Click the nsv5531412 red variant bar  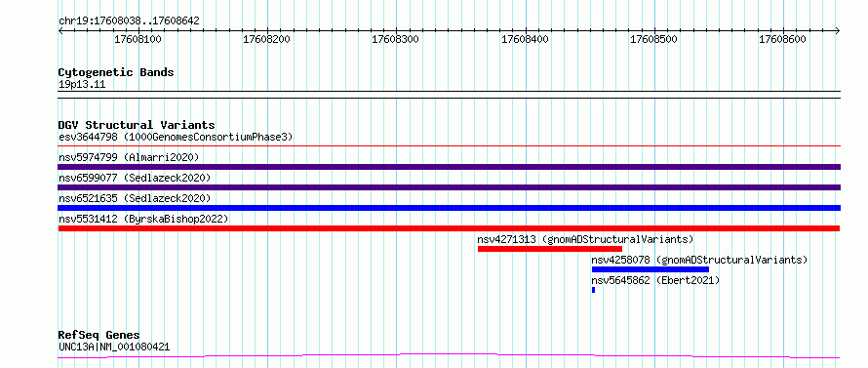click(449, 228)
